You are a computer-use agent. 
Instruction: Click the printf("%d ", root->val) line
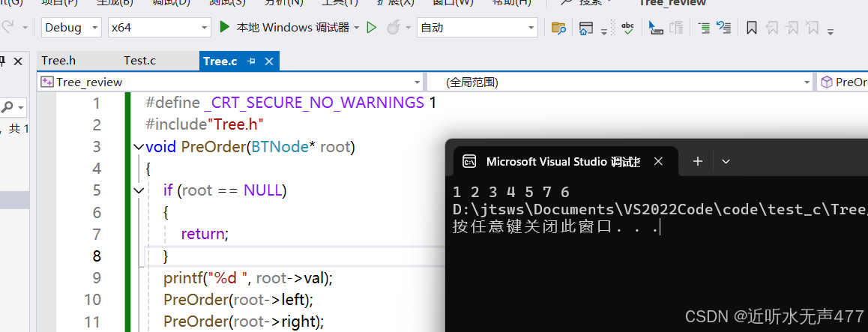point(248,278)
